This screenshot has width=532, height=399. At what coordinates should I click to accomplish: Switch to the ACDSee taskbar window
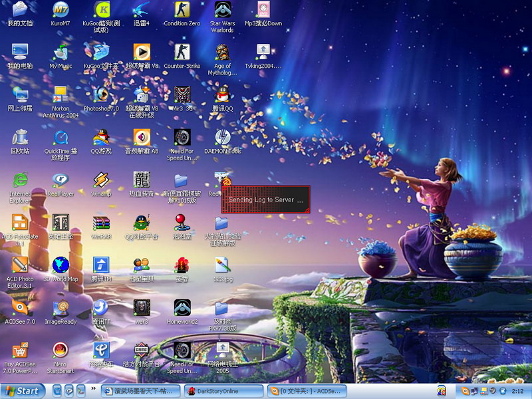(x=307, y=391)
